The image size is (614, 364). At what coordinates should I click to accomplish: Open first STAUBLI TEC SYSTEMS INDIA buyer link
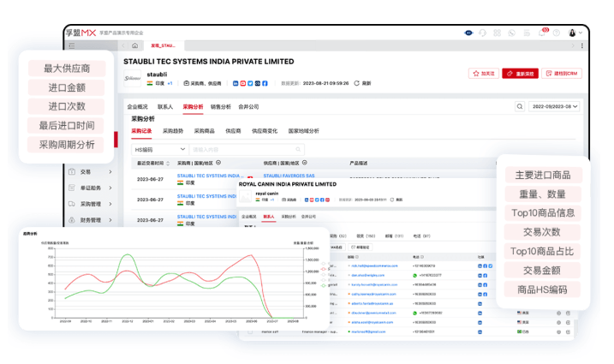[x=208, y=176]
